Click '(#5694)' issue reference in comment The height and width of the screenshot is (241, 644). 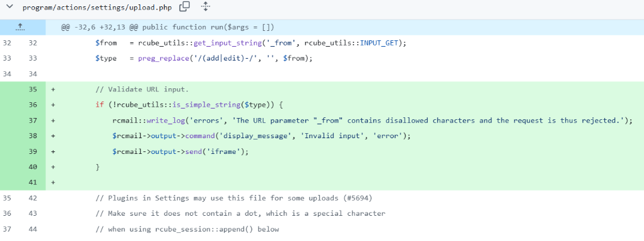tap(358, 198)
